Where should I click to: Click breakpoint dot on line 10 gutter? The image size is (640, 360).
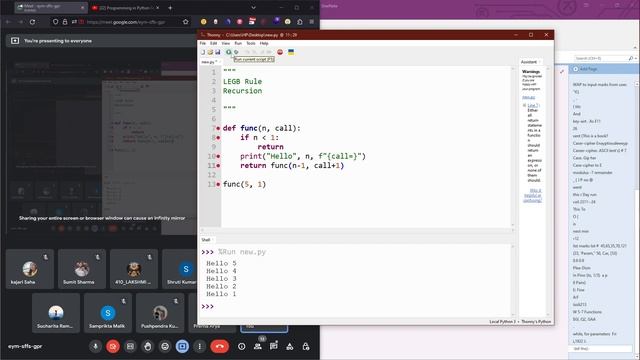click(x=218, y=156)
